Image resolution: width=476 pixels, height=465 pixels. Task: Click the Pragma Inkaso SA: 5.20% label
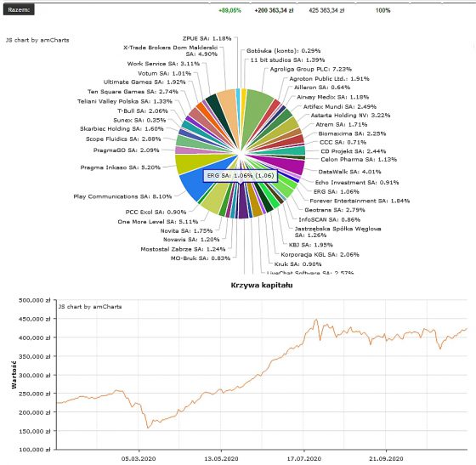pyautogui.click(x=120, y=167)
